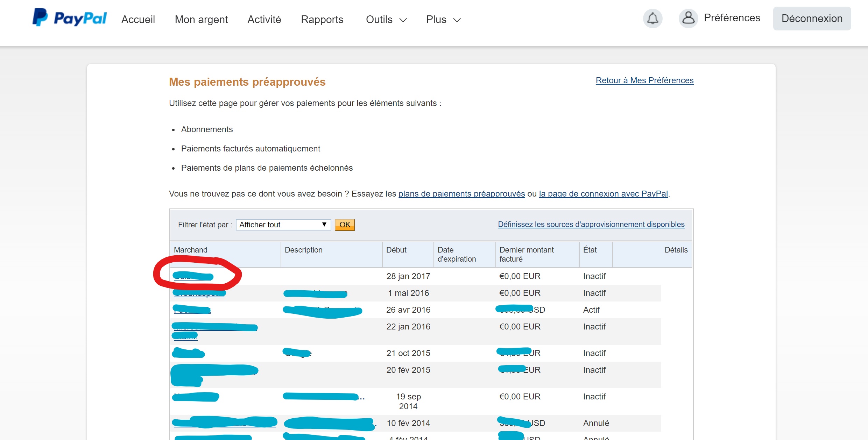Click the profile avatar icon
The width and height of the screenshot is (868, 440).
tap(688, 18)
